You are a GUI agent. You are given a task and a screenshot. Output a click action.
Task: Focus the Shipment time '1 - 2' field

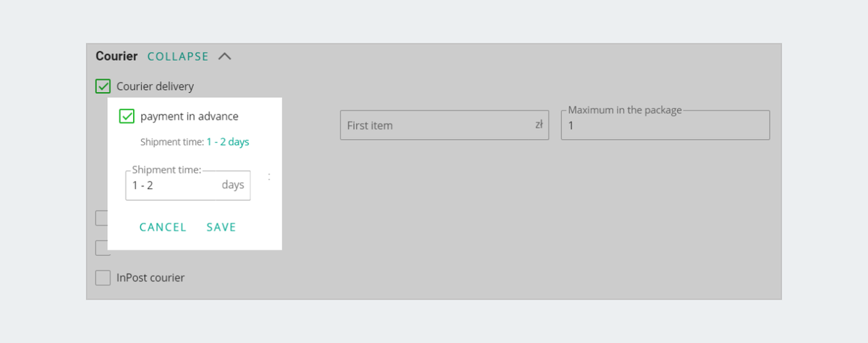coord(188,185)
